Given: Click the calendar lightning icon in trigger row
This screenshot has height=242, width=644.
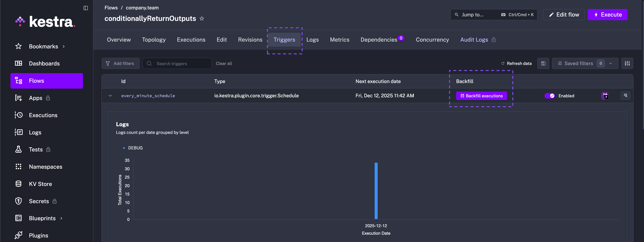Looking at the screenshot, I should [x=605, y=96].
